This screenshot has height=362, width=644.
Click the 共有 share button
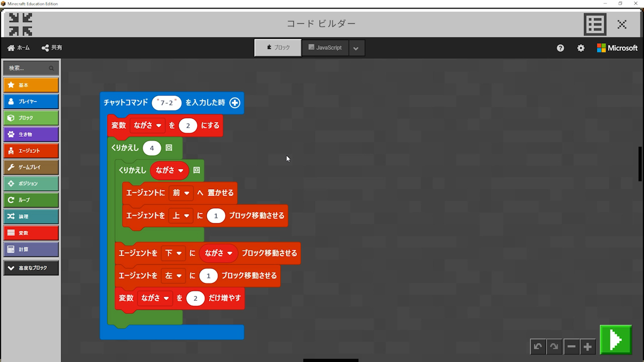(52, 48)
